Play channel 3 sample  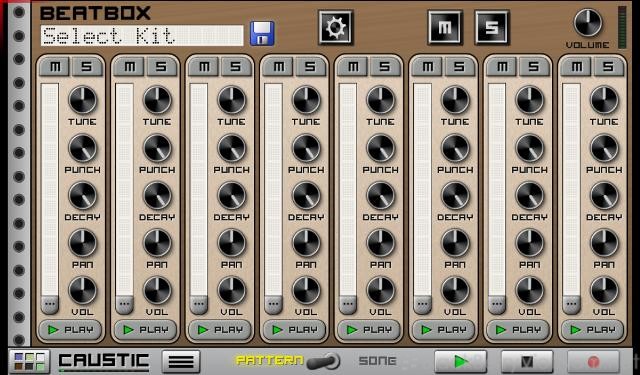pos(220,330)
